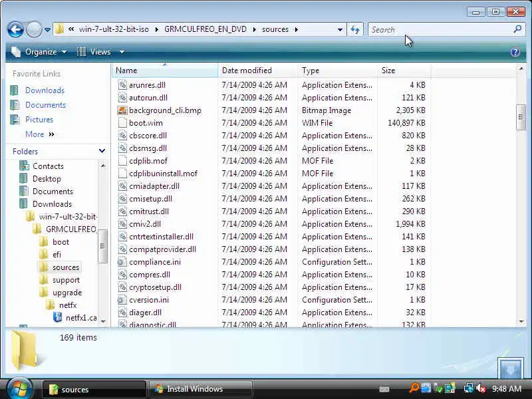Image resolution: width=532 pixels, height=399 pixels.
Task: Open Pictures in Favorite Links
Action: [39, 120]
